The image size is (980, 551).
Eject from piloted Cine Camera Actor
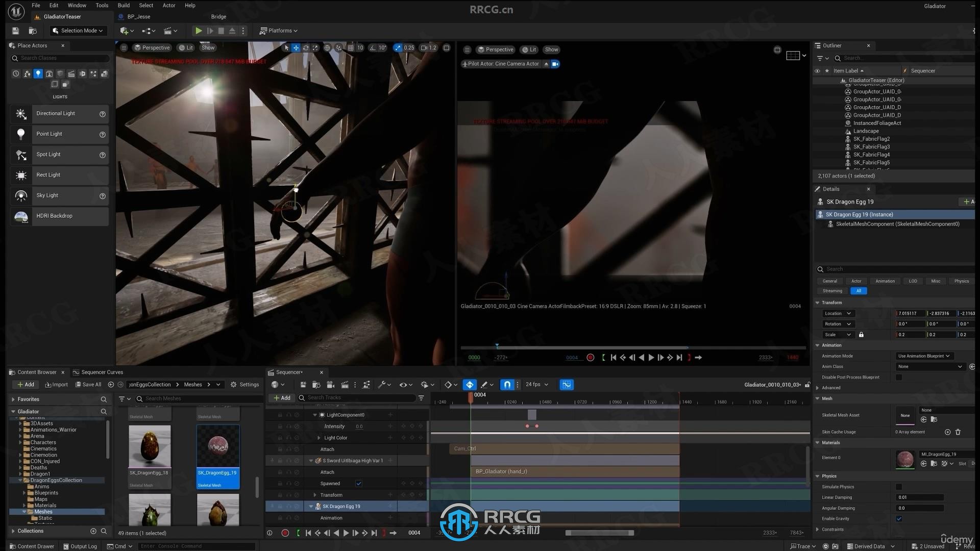546,64
